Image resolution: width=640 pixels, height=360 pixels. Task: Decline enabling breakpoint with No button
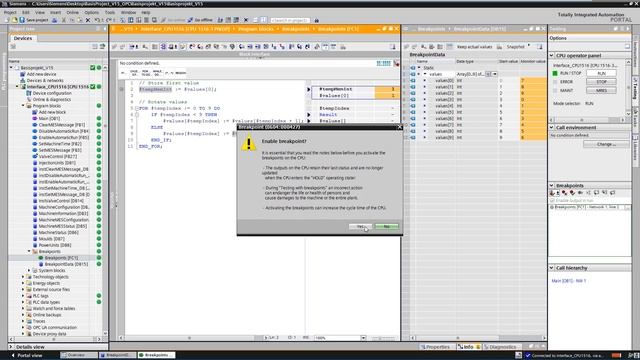tap(387, 226)
